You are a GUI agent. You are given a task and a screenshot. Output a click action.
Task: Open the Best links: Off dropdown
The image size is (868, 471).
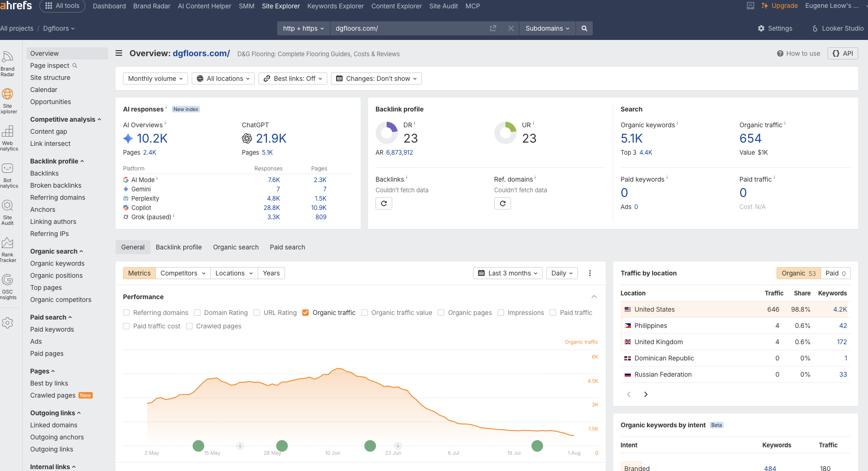click(x=293, y=78)
